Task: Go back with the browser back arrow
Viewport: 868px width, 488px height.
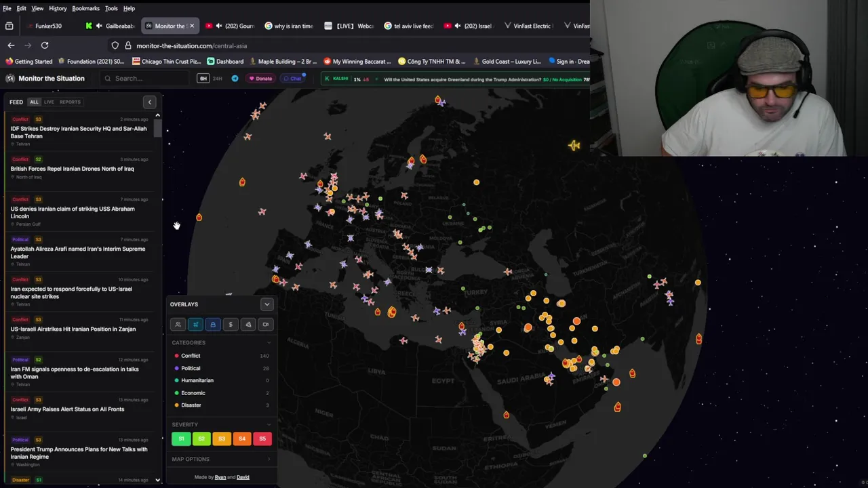Action: coord(11,45)
